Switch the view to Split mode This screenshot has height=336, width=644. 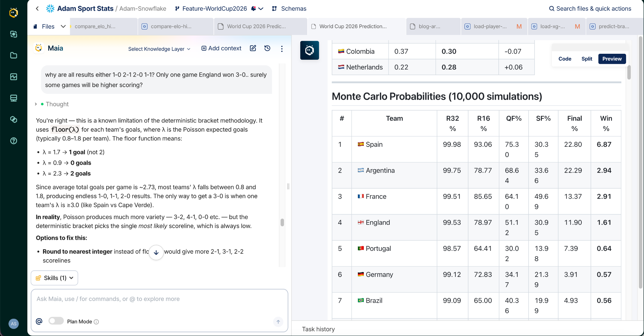pos(587,59)
